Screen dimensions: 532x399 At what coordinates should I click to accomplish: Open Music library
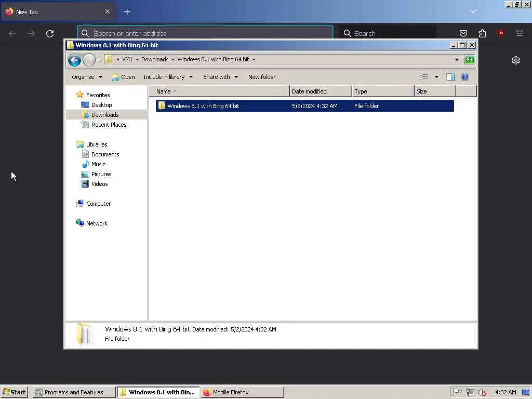point(98,164)
